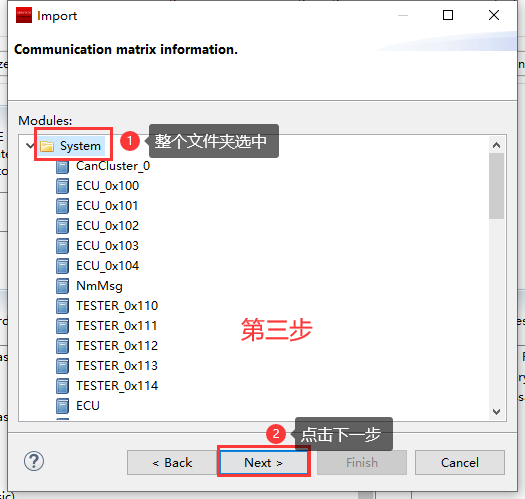The width and height of the screenshot is (525, 499).
Task: Select the ECU tree item
Action: 88,406
